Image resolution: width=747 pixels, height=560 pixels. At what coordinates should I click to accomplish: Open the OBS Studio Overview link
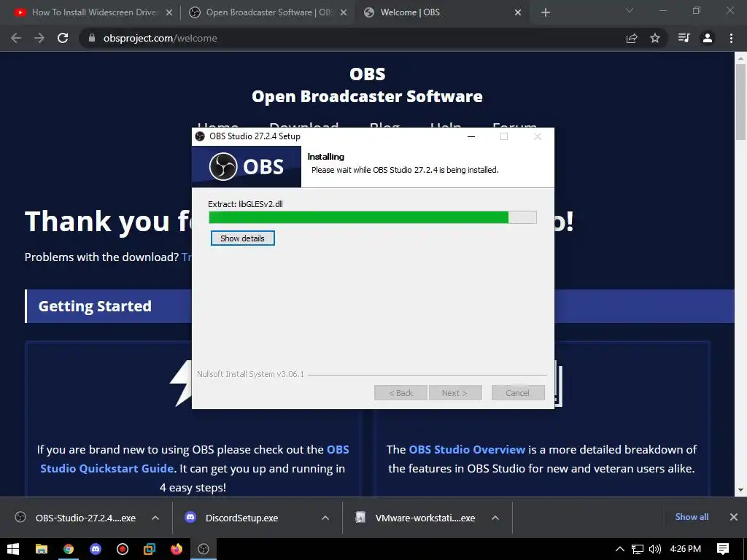point(467,449)
